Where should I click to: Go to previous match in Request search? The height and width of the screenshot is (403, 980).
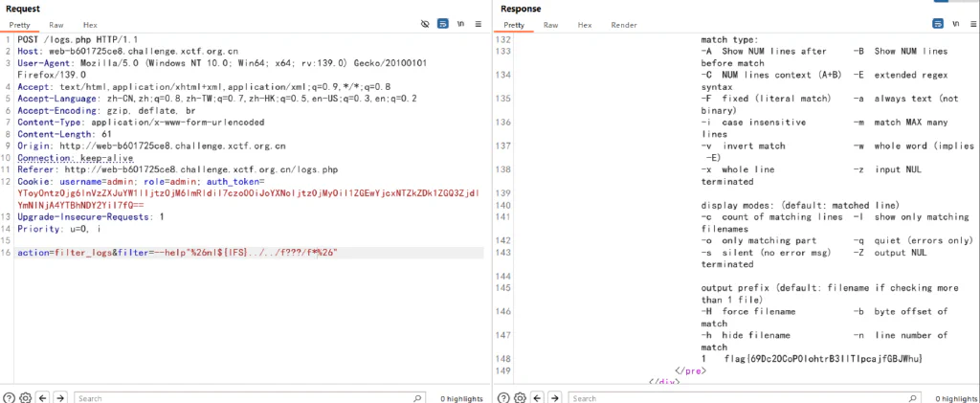click(x=42, y=398)
